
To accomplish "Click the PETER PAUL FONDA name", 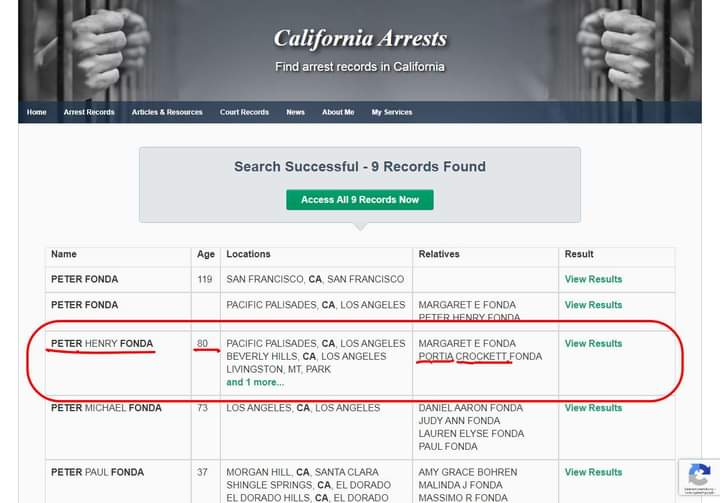I will [97, 472].
